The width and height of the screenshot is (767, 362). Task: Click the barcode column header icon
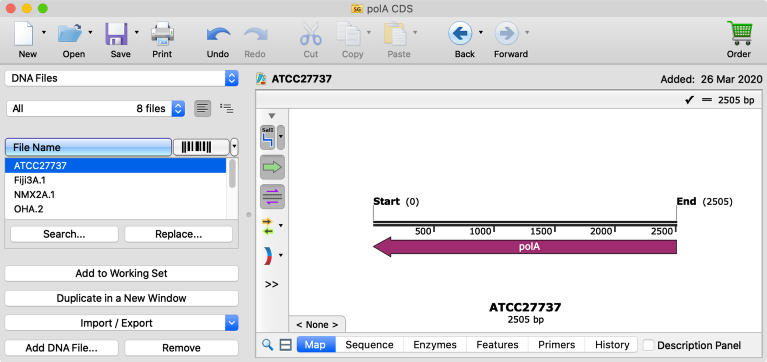(201, 147)
